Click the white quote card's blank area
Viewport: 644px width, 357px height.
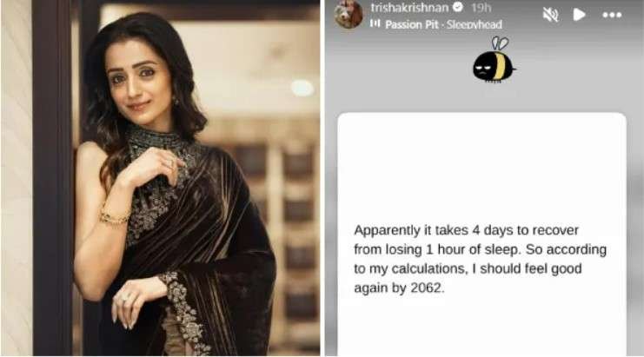coord(481,164)
